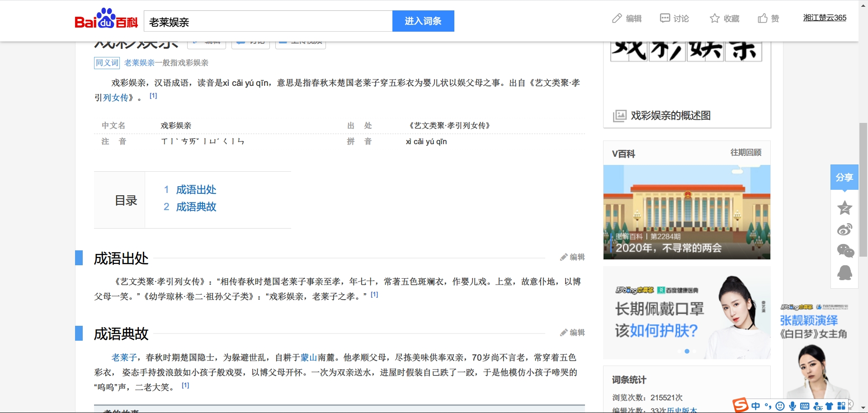Toggle Chinese/English input mode
The image size is (868, 413).
(x=755, y=406)
